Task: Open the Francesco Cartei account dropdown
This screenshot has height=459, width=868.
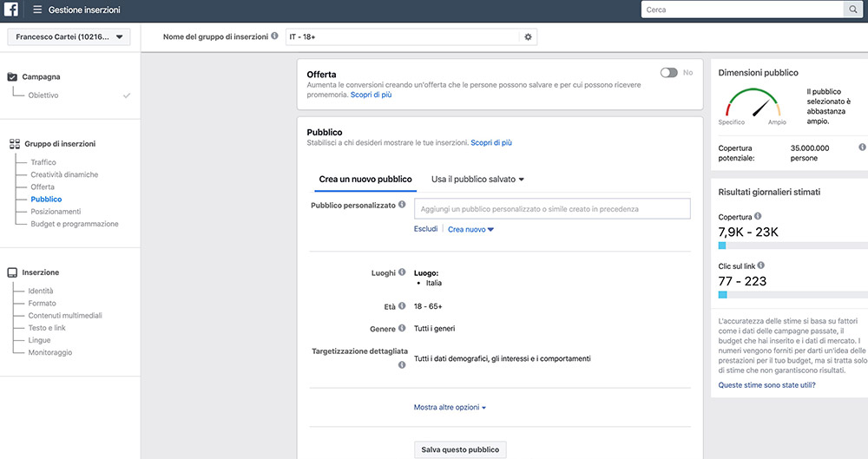Action: (x=69, y=37)
